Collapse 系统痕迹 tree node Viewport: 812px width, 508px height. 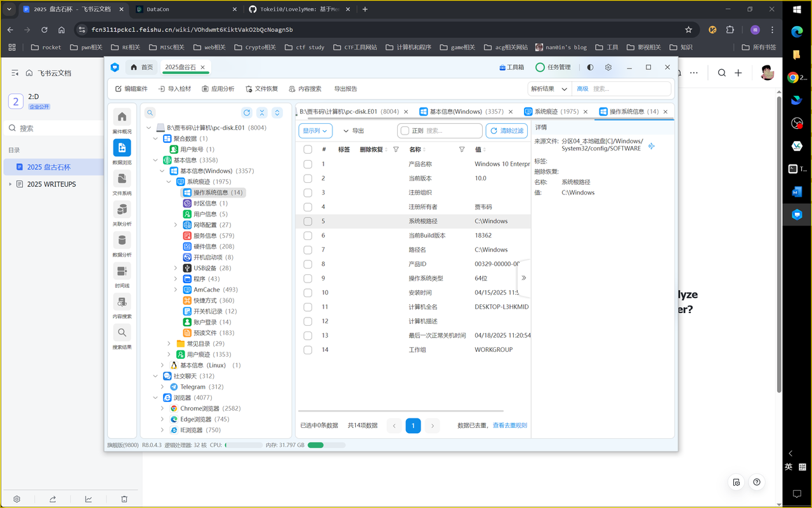coord(169,182)
